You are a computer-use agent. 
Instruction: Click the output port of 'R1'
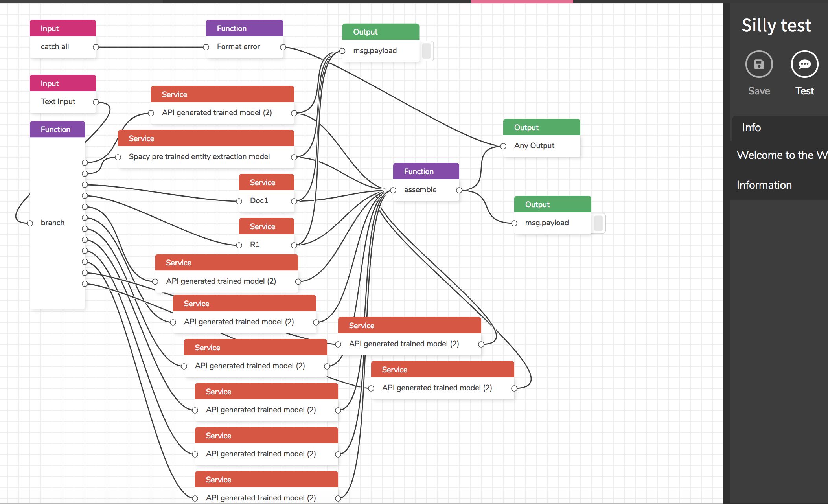[x=294, y=245]
